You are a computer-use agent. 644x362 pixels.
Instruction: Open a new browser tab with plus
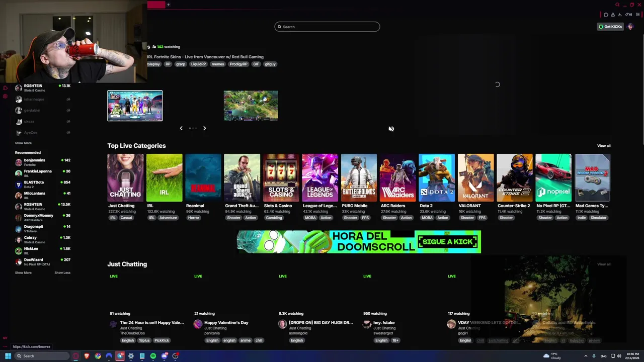click(x=169, y=5)
